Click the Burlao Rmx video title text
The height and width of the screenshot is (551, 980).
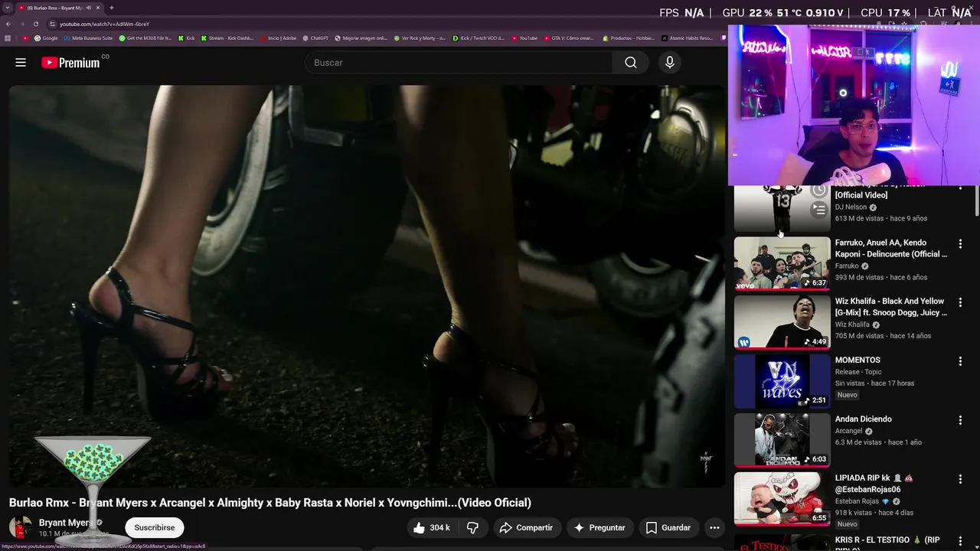(270, 503)
